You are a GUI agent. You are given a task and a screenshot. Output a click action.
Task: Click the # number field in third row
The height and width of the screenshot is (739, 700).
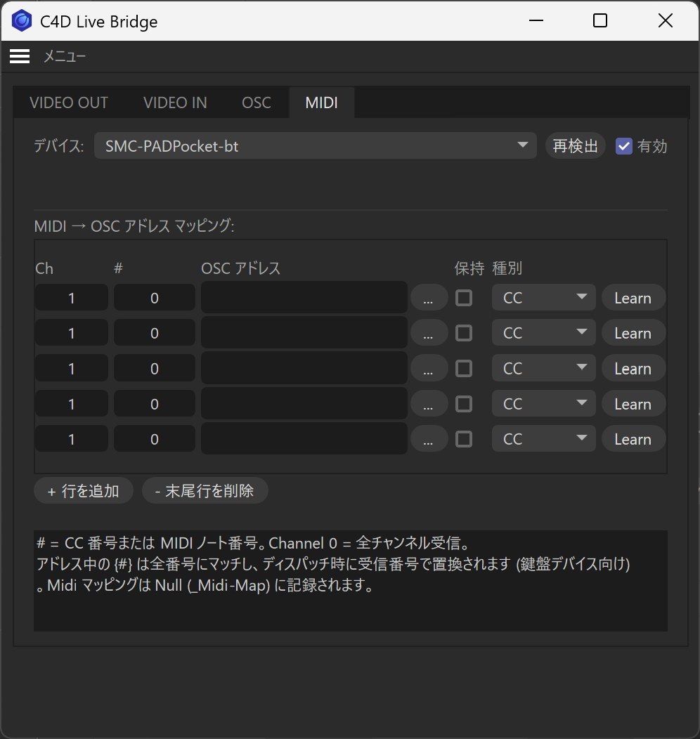pyautogui.click(x=155, y=369)
